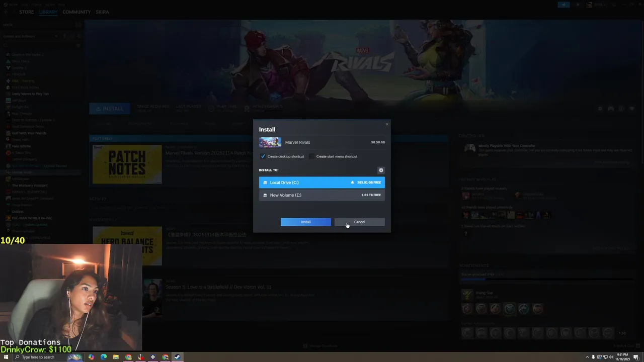This screenshot has width=644, height=362.
Task: Click the network icon in the system tray
Action: point(605,357)
